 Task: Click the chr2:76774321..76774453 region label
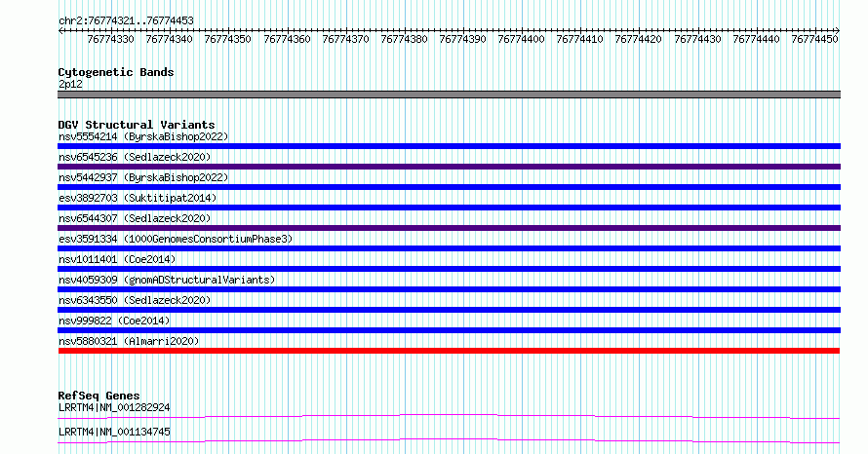pyautogui.click(x=126, y=20)
